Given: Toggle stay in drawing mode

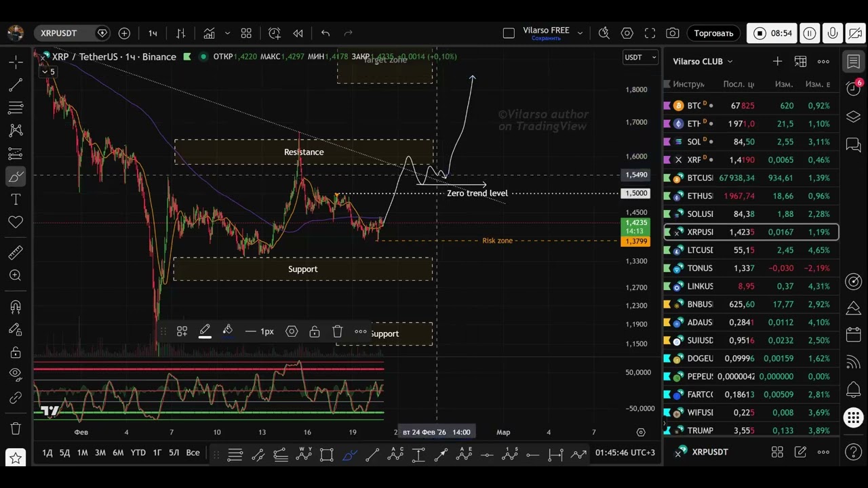Looking at the screenshot, I should (16, 329).
